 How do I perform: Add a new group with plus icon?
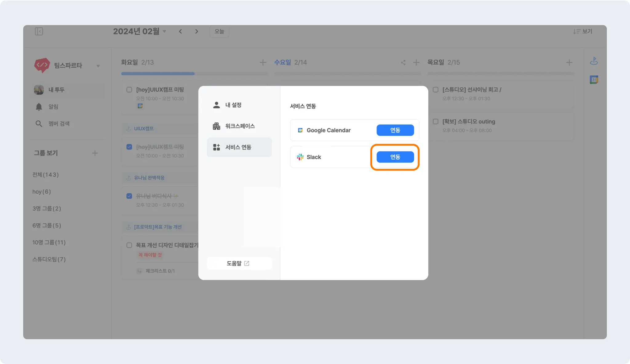[x=95, y=153]
